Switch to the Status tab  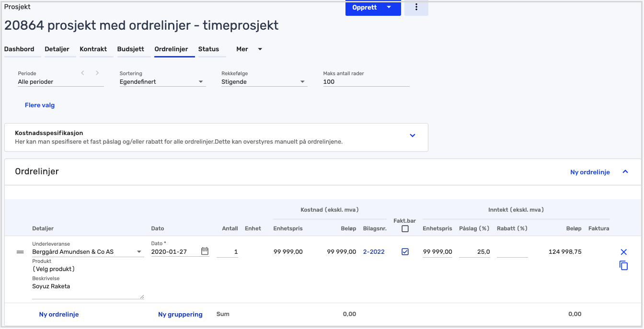pyautogui.click(x=208, y=49)
